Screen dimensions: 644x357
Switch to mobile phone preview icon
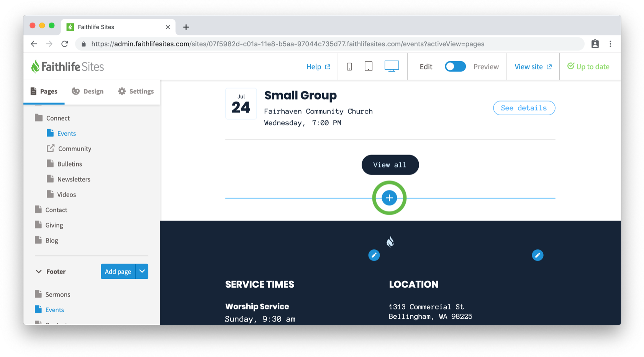(349, 67)
